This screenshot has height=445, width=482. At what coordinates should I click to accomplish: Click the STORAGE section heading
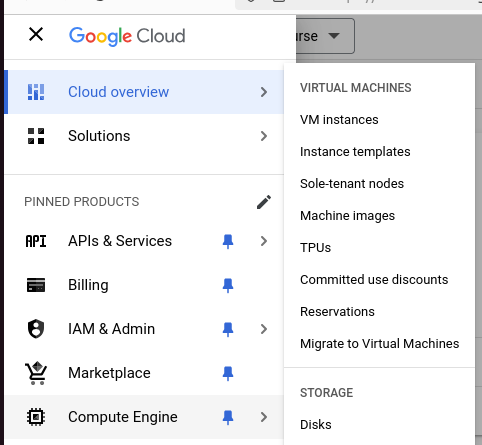pyautogui.click(x=326, y=393)
